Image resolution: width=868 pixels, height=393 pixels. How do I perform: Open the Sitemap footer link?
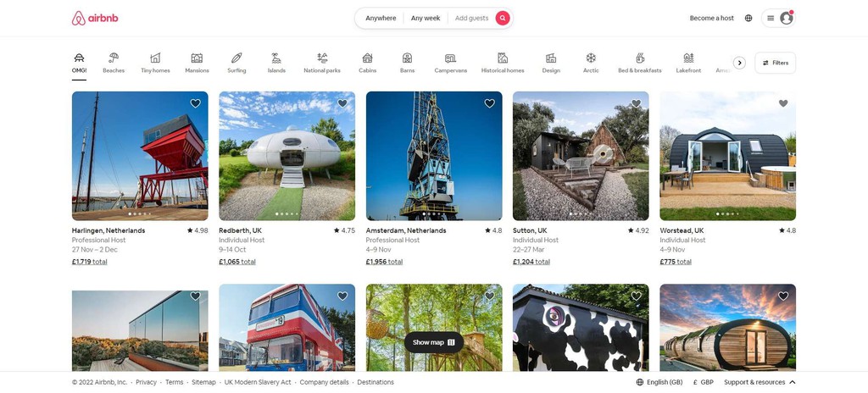pos(203,383)
